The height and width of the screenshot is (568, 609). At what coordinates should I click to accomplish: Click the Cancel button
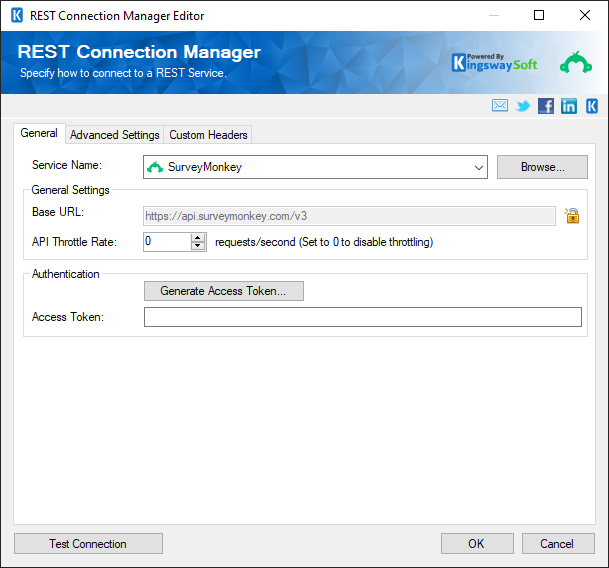(558, 544)
